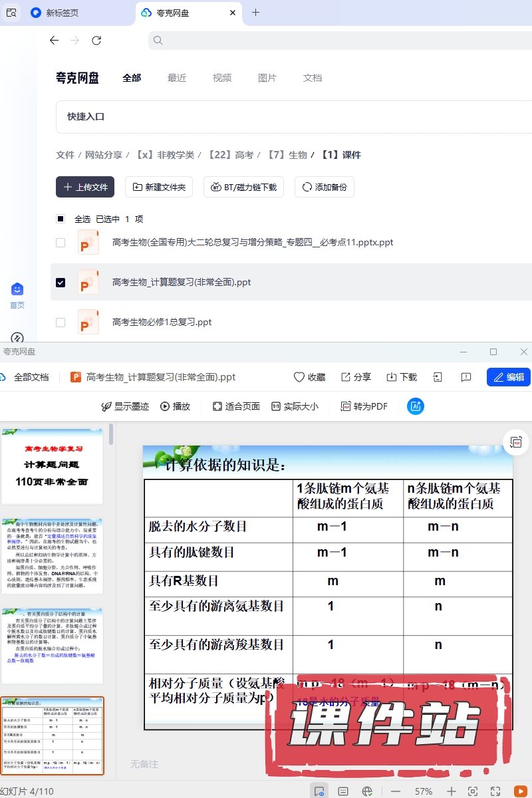Uncheck 高考生物_计算题复习(非常全面).ppt checkbox
This screenshot has height=798, width=532.
(61, 283)
